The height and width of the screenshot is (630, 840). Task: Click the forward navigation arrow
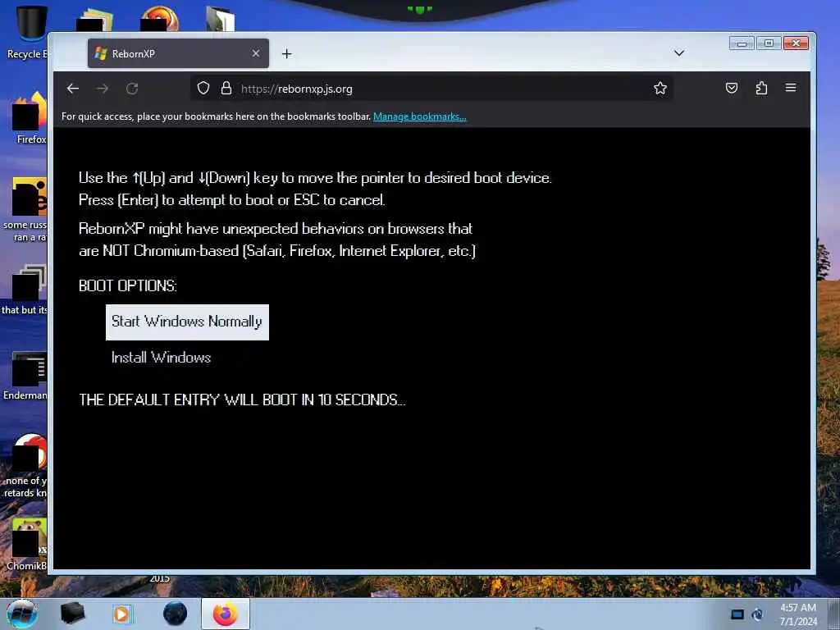coord(103,89)
